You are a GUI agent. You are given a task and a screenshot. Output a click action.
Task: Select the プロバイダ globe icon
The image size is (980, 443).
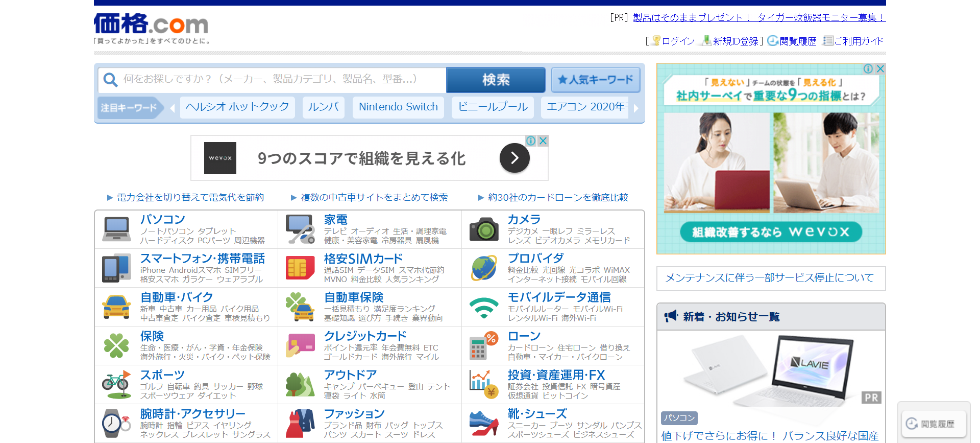(484, 268)
